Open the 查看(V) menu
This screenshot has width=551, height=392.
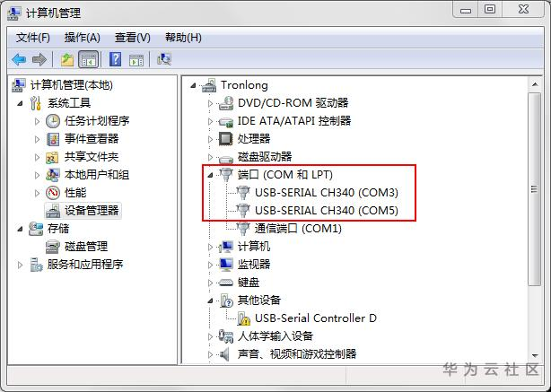pos(133,38)
